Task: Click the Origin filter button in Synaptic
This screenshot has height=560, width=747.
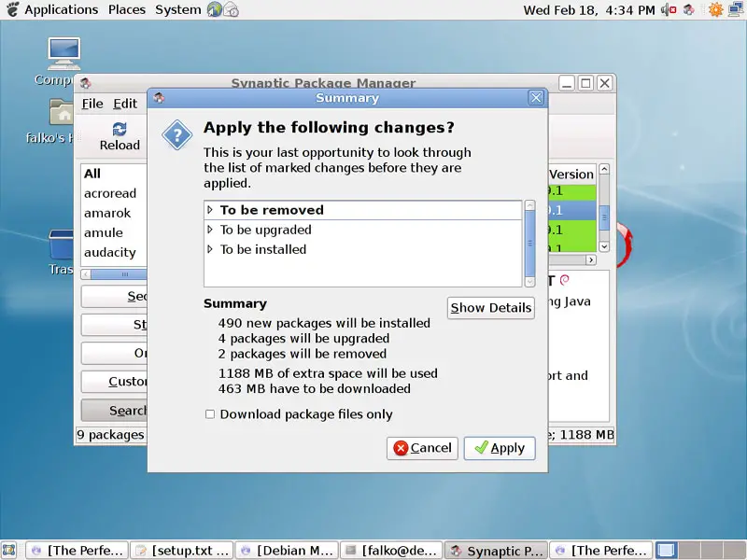Action: 114,353
